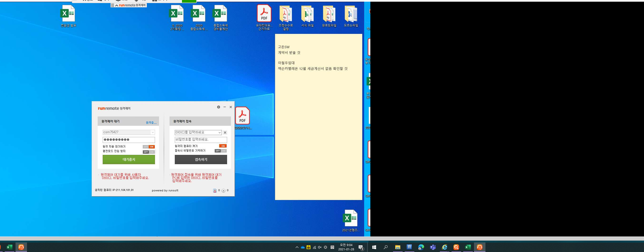Open the 유대진대표 근거자료 PDF icon
644x252 pixels.
pos(264,17)
